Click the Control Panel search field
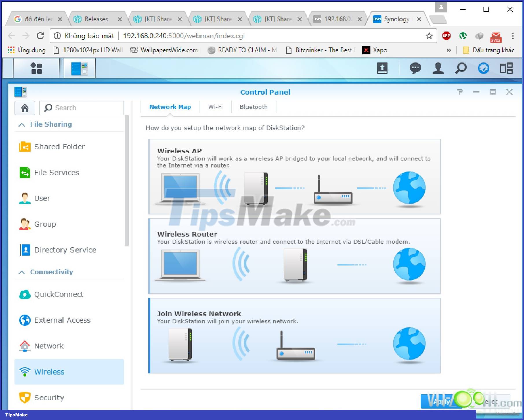This screenshot has height=420, width=524. point(82,108)
